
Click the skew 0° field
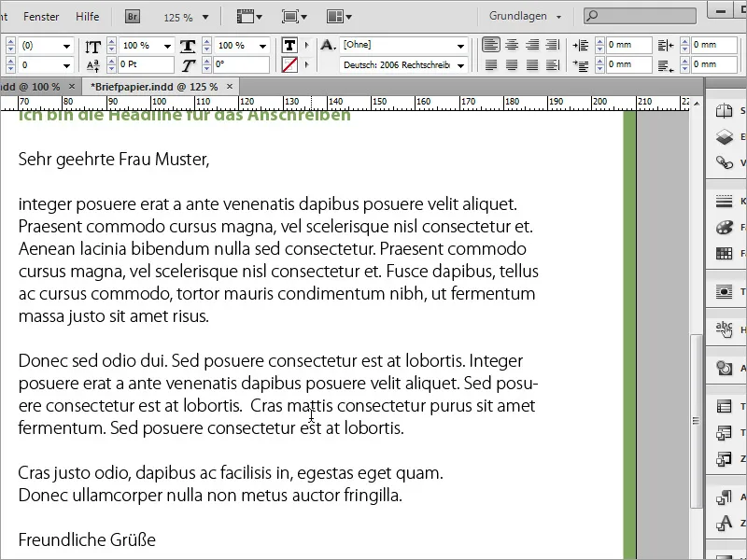242,64
